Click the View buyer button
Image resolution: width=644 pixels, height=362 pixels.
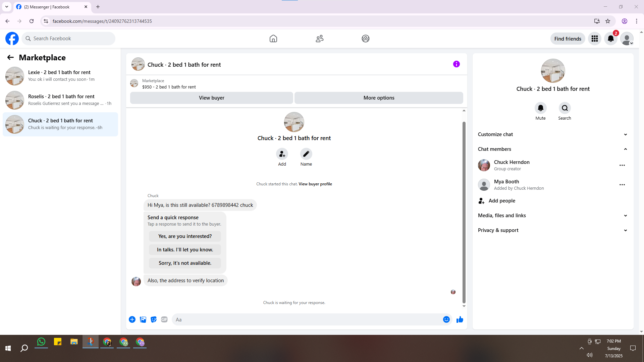click(211, 98)
